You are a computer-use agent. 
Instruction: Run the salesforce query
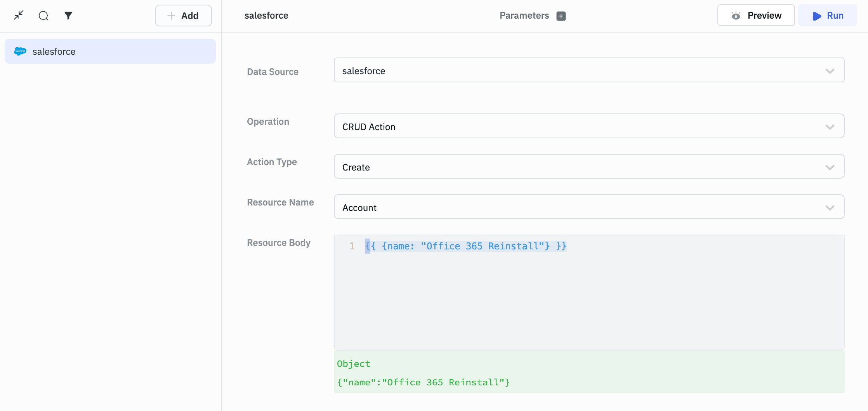point(828,16)
